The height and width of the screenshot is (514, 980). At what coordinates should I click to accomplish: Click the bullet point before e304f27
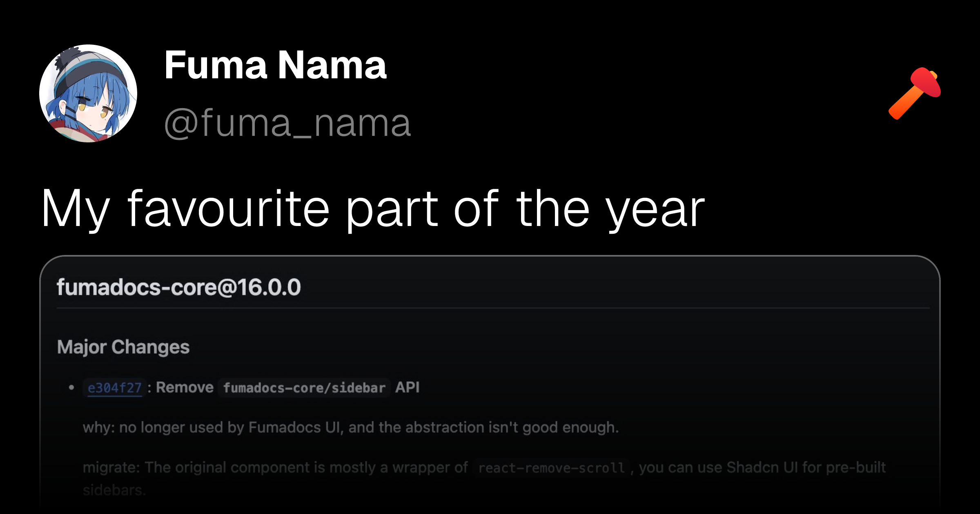pyautogui.click(x=71, y=388)
